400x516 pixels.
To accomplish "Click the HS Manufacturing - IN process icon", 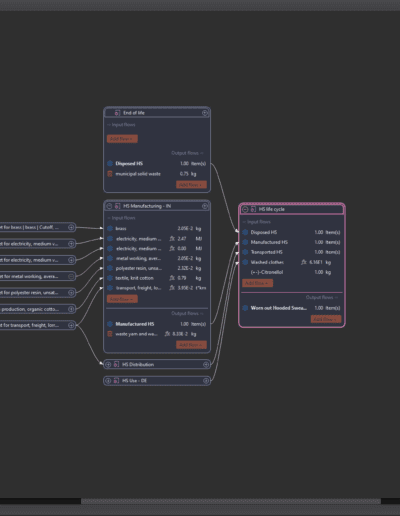I will (x=117, y=206).
